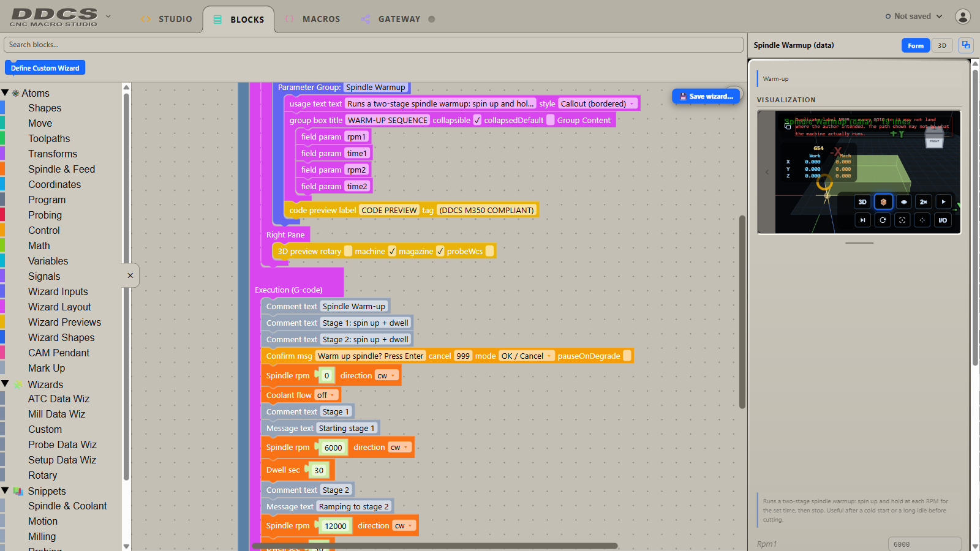Set preview playback speed to 2x
980x551 pixels.
(x=924, y=201)
